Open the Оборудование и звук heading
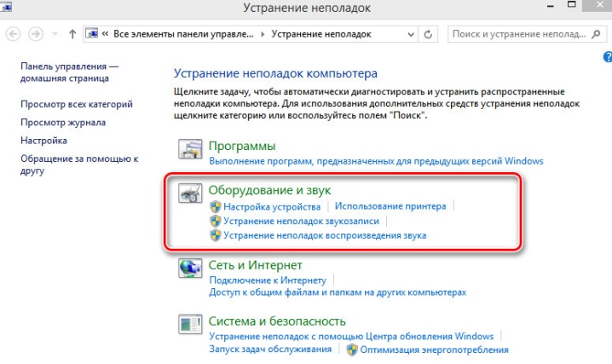The height and width of the screenshot is (364, 612). tap(269, 190)
